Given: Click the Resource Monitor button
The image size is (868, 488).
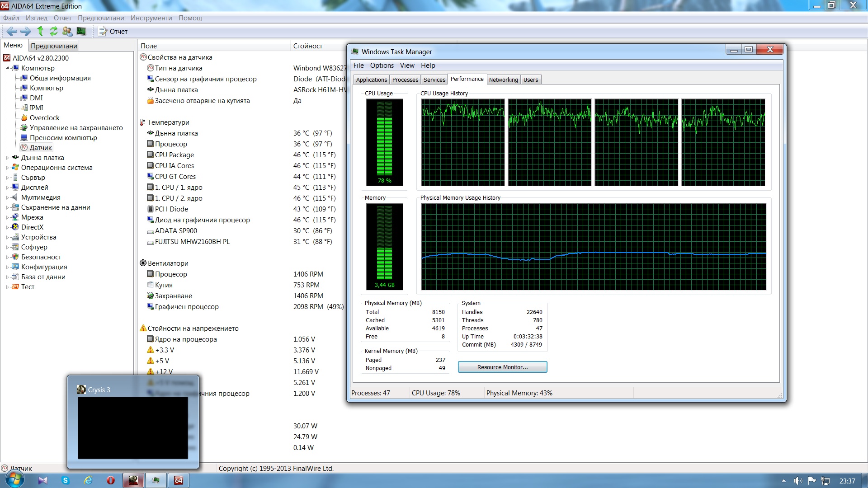Looking at the screenshot, I should [x=502, y=367].
